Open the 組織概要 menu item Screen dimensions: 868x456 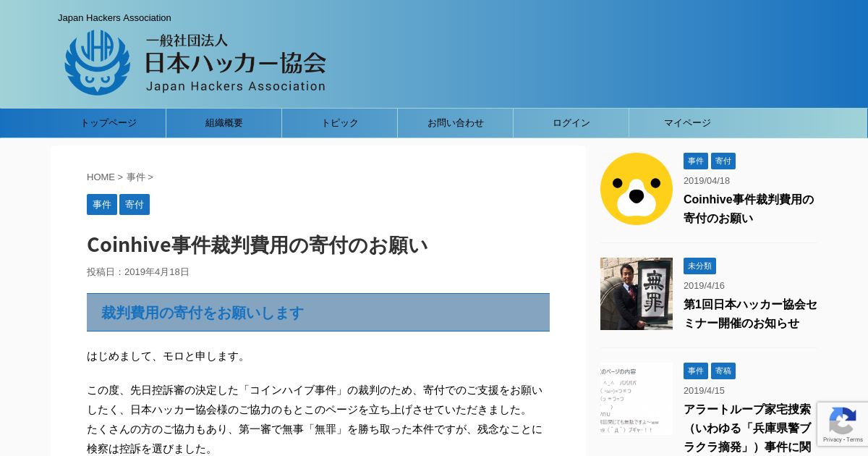[224, 123]
